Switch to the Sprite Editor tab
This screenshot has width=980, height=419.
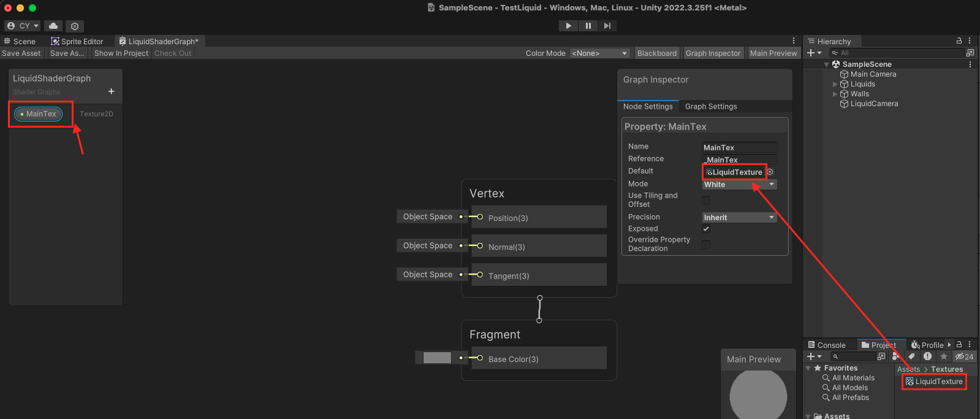77,41
